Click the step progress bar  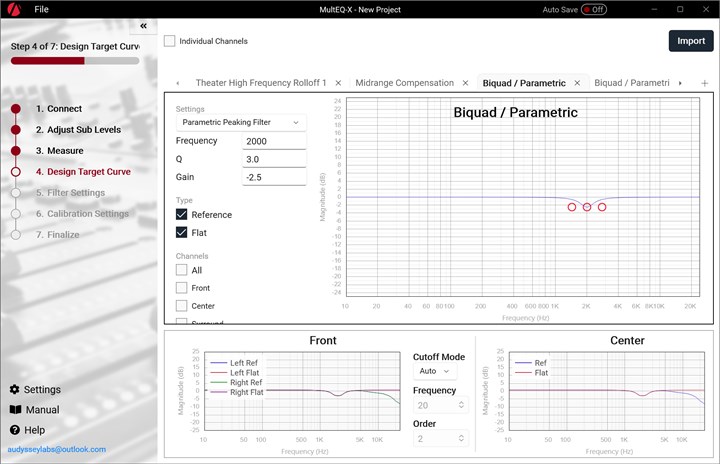(x=75, y=61)
